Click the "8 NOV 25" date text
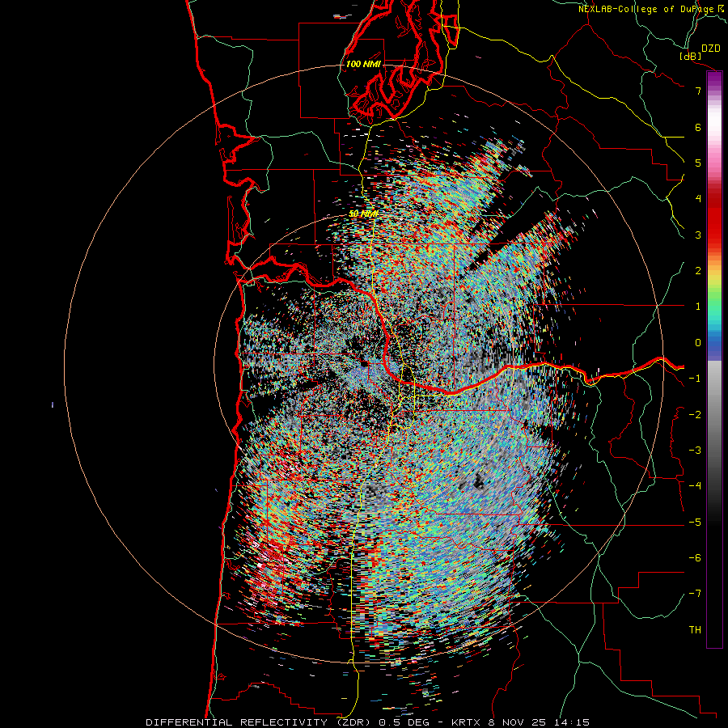This screenshot has height=728, width=728. (x=516, y=722)
